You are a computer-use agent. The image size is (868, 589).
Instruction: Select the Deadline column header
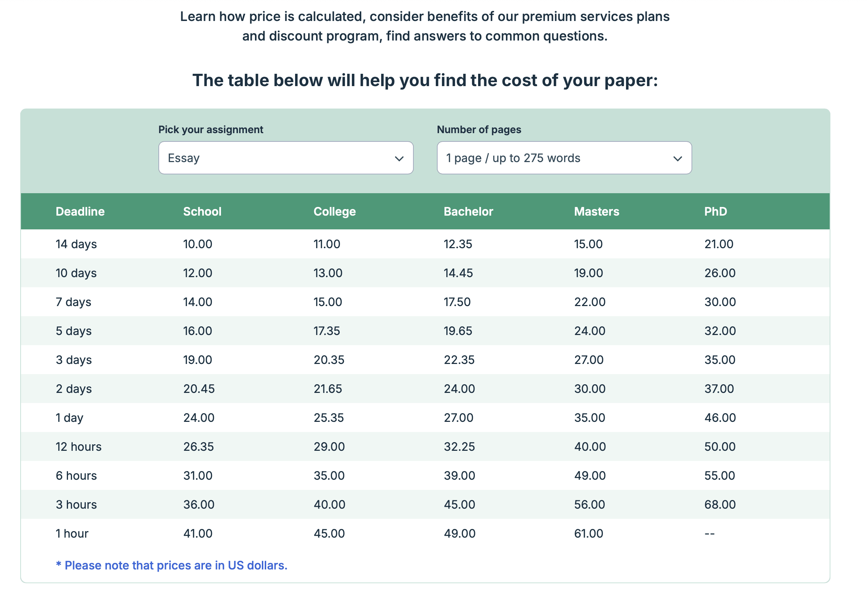point(80,211)
